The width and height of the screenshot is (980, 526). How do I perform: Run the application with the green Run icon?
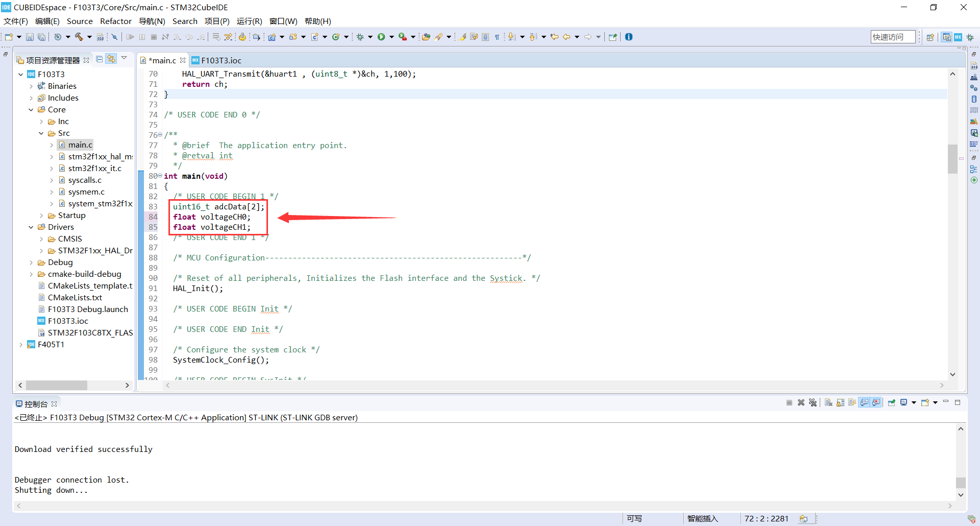pos(381,37)
